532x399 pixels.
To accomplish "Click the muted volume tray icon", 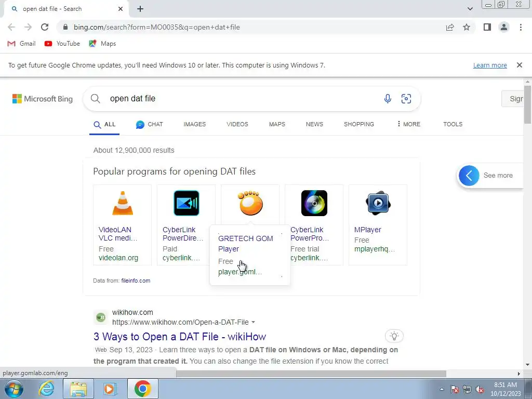I will (x=480, y=389).
